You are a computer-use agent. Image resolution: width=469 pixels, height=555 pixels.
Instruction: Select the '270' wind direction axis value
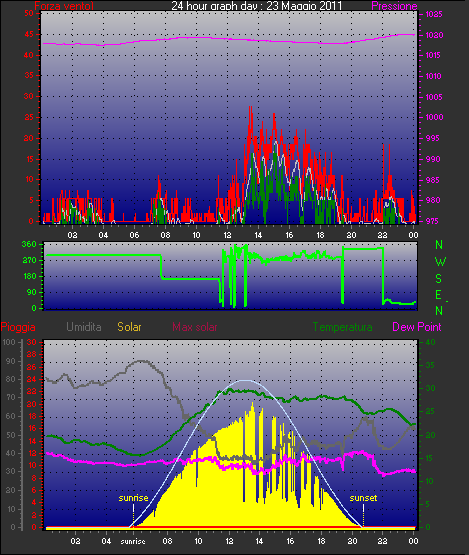(x=29, y=261)
